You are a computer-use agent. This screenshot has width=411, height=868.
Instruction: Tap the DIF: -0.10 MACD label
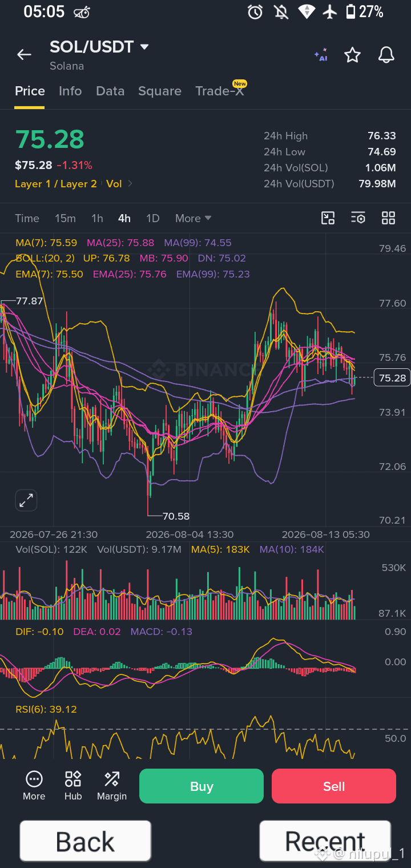click(x=39, y=632)
